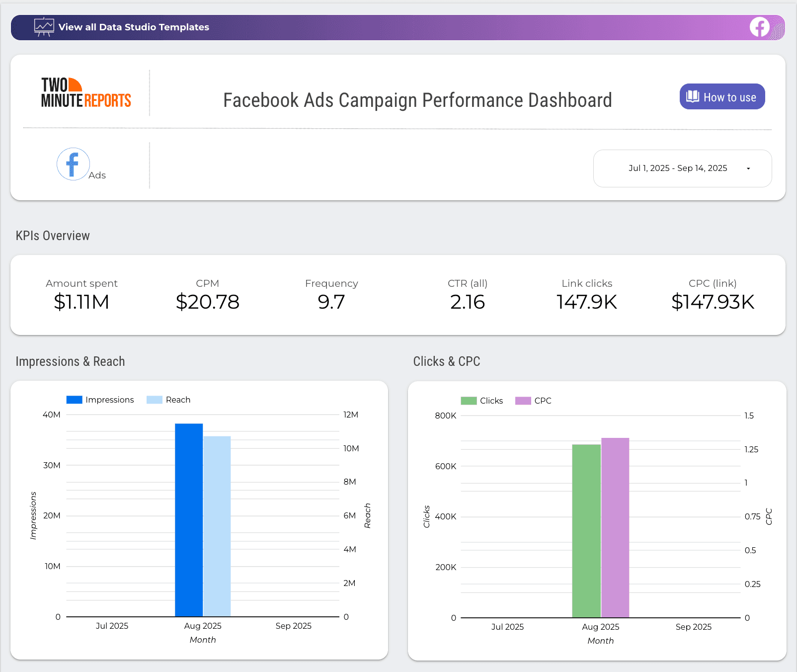This screenshot has height=672, width=797.
Task: Click the purple CPC legend swatch
Action: 523,400
